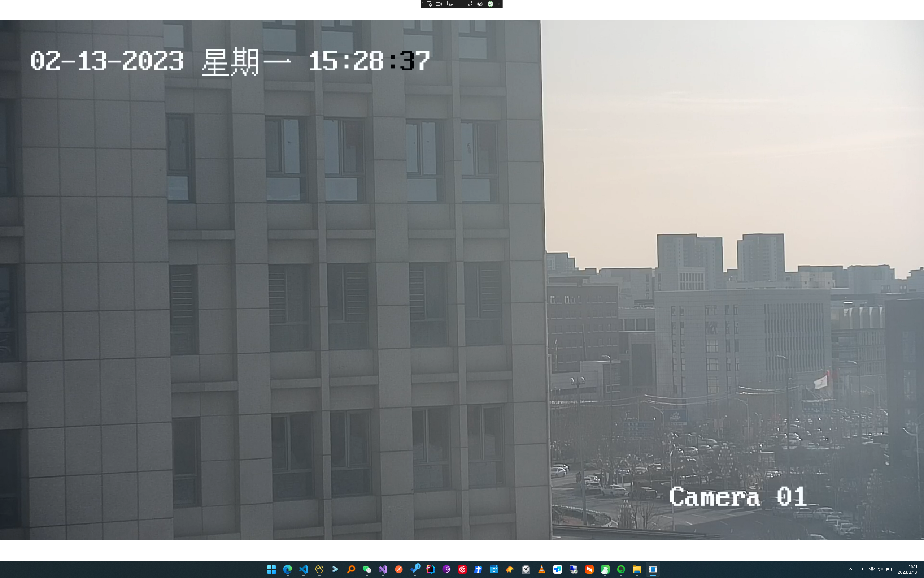924x578 pixels.
Task: Open the Wi-Fi network flyout
Action: pos(872,570)
